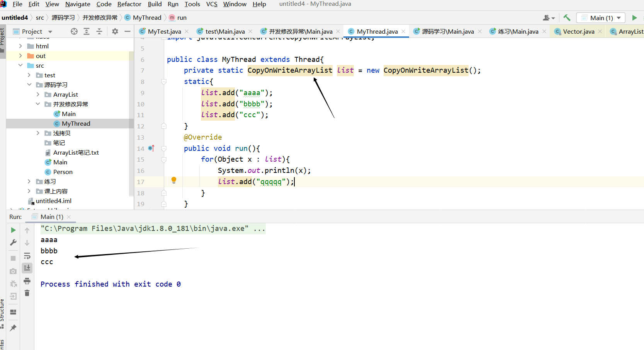Click the wrench icon in Run panel
Image resolution: width=644 pixels, height=350 pixels.
point(13,242)
